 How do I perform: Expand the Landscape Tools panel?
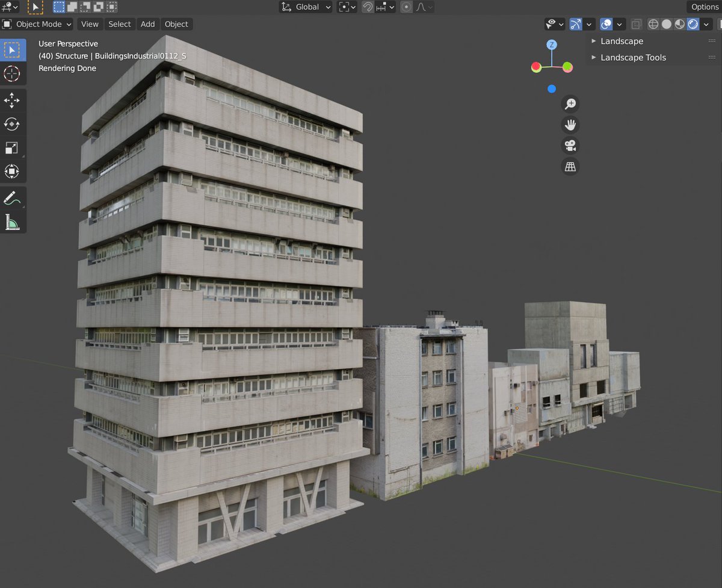[633, 58]
